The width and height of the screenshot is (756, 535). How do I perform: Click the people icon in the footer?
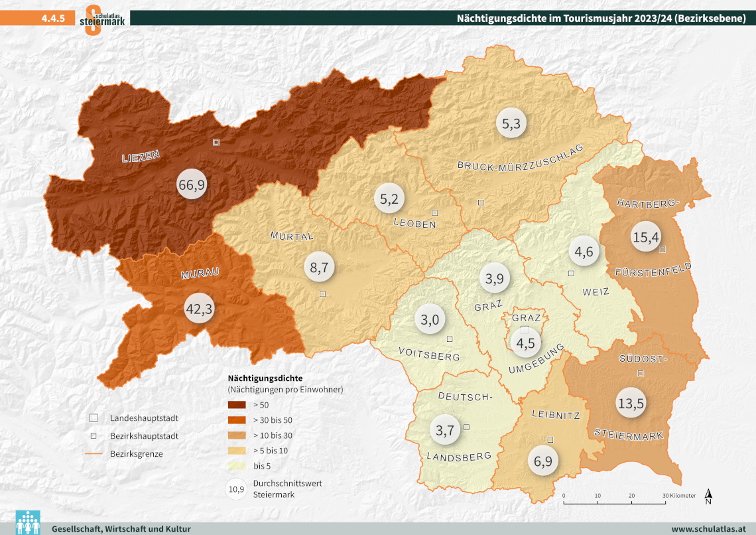[28, 522]
